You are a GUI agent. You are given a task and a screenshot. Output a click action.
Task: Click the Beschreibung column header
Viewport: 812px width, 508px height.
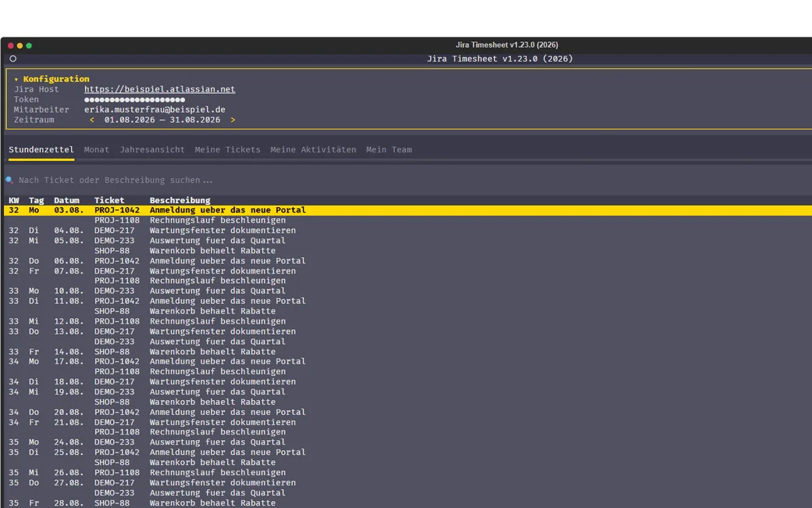click(180, 200)
